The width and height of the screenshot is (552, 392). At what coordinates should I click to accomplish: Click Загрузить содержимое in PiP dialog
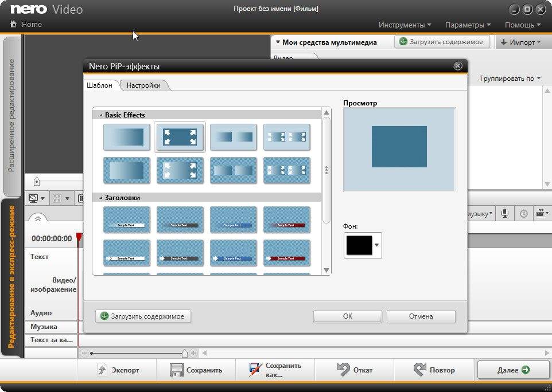143,316
